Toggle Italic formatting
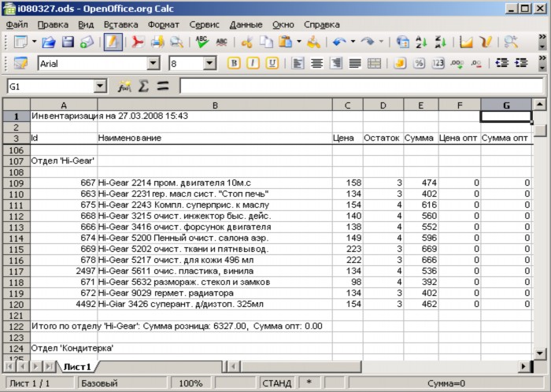Viewport: 551px width, 392px height. (x=253, y=64)
